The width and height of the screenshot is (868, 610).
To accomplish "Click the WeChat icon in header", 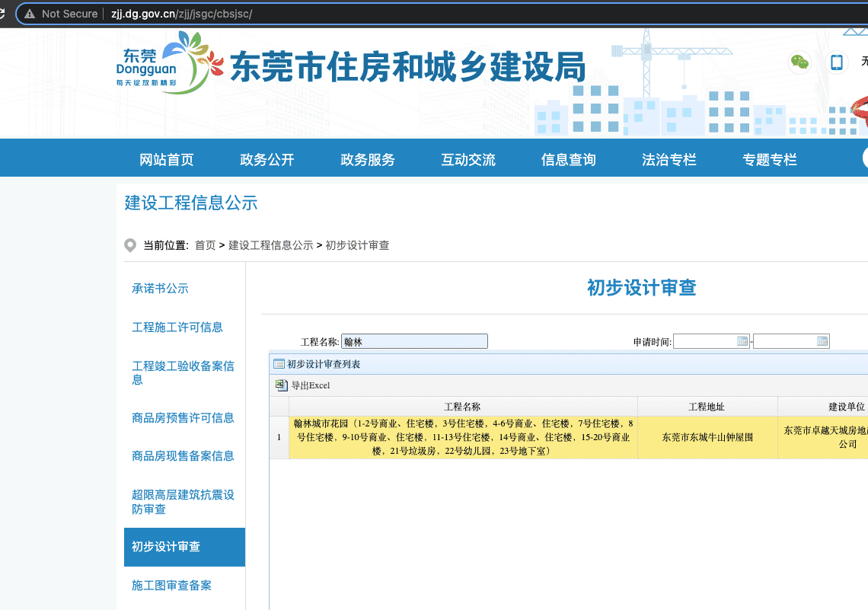I will [799, 62].
